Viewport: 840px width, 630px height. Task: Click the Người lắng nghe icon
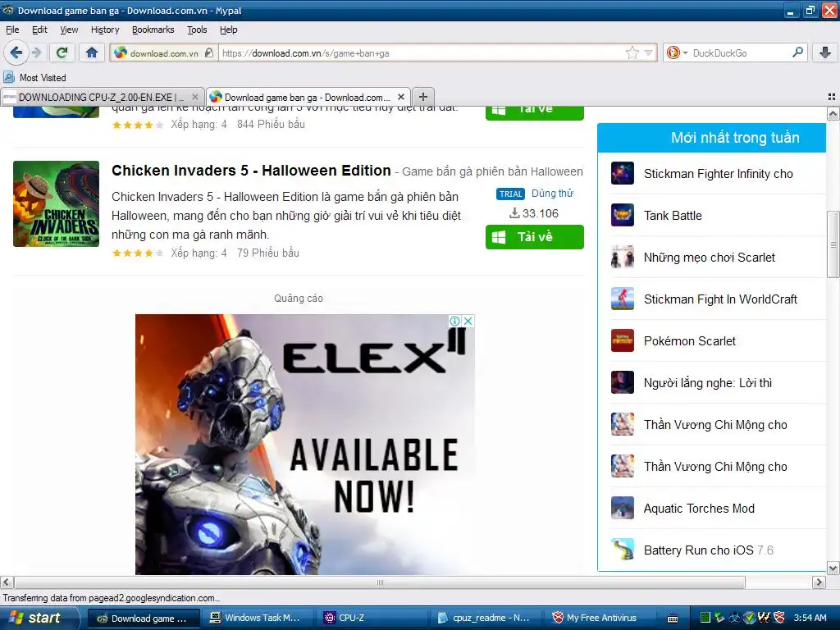623,382
